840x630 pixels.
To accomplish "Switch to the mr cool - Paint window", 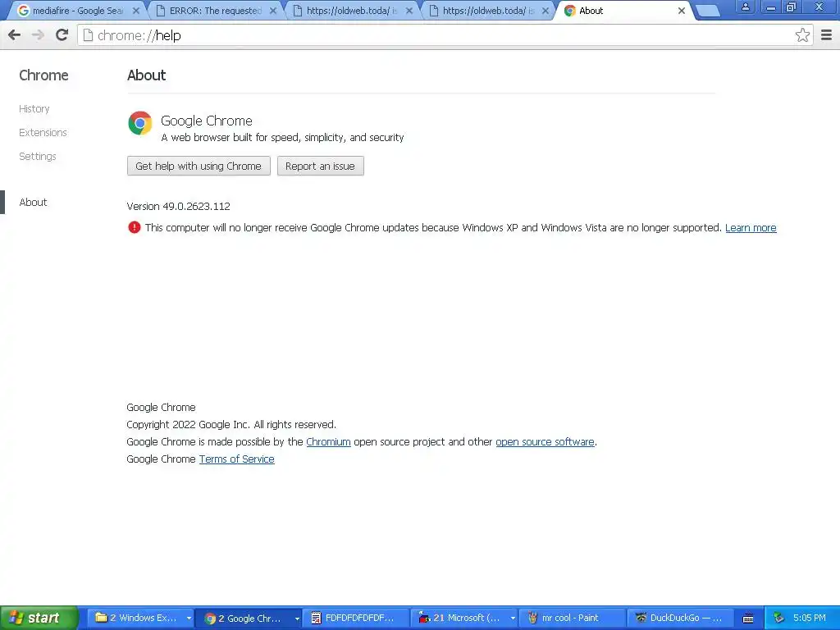I will [572, 618].
